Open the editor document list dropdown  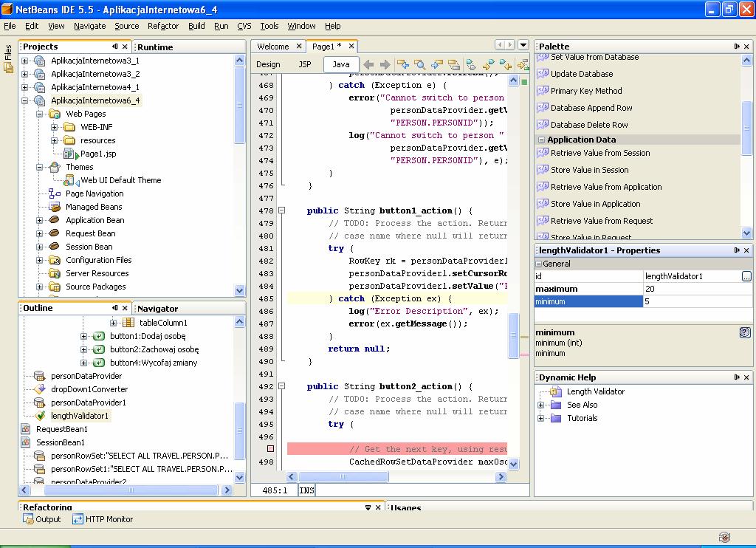523,45
